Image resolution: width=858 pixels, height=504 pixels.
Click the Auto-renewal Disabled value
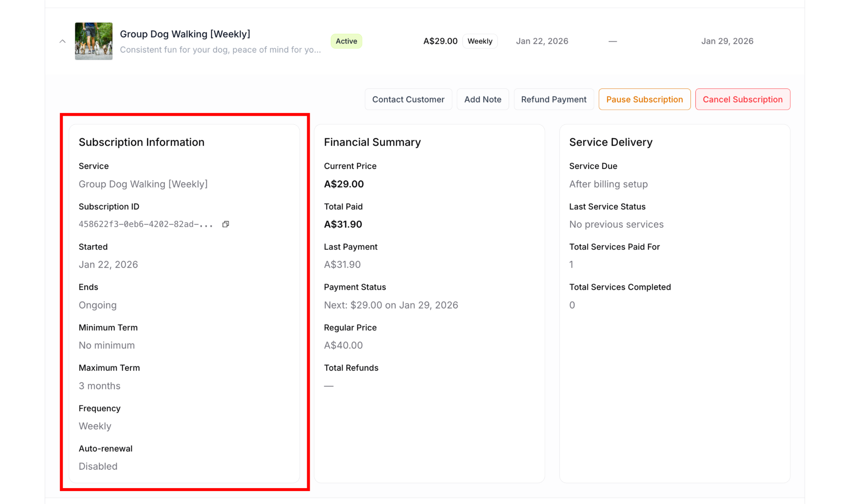(x=98, y=466)
